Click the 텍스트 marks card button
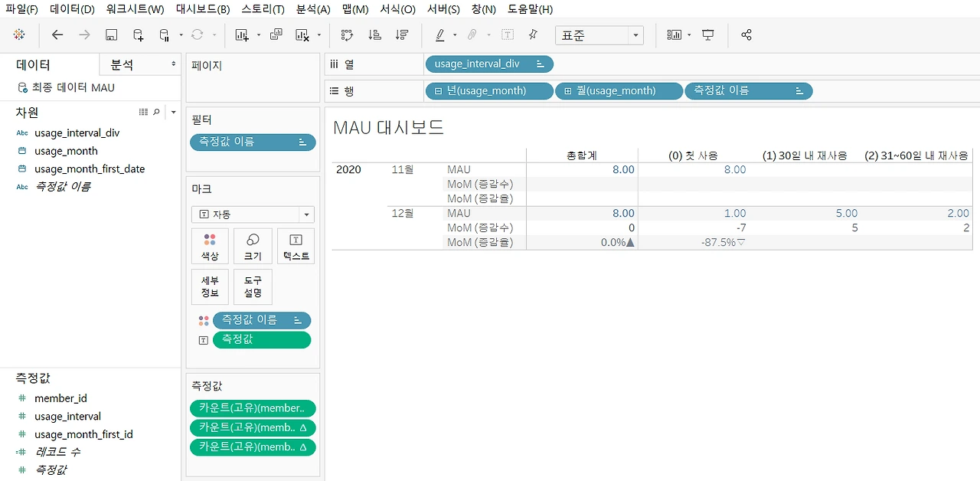The image size is (980, 481). tap(296, 247)
